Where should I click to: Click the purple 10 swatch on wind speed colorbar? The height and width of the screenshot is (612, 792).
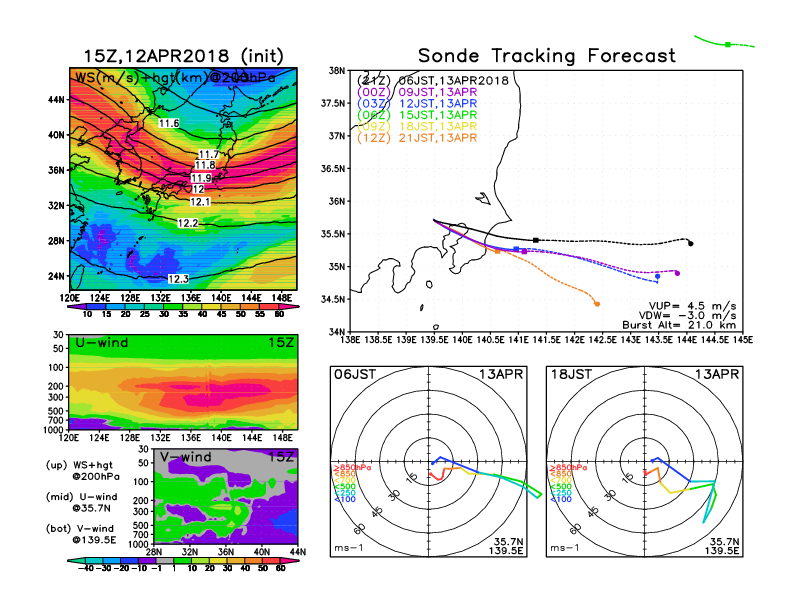[77, 307]
